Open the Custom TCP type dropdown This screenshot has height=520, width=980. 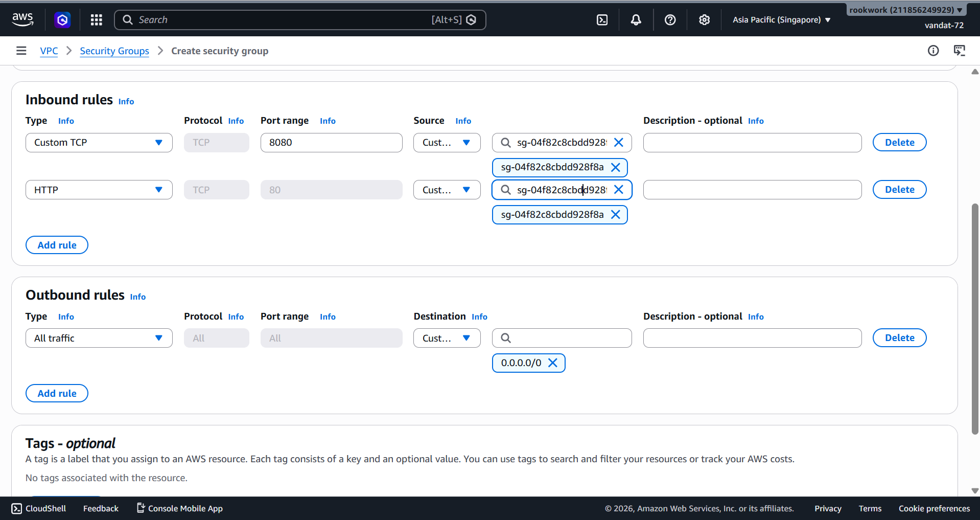point(99,143)
